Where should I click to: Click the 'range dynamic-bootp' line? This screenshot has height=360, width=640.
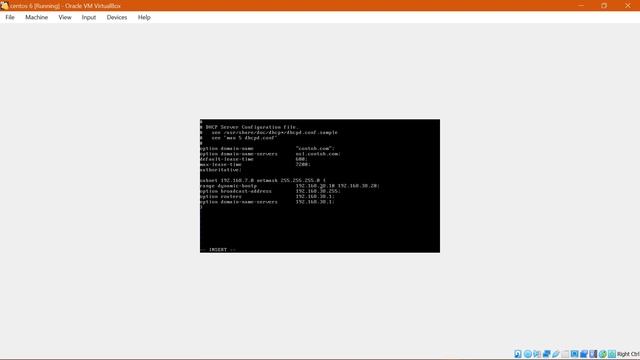coord(290,185)
